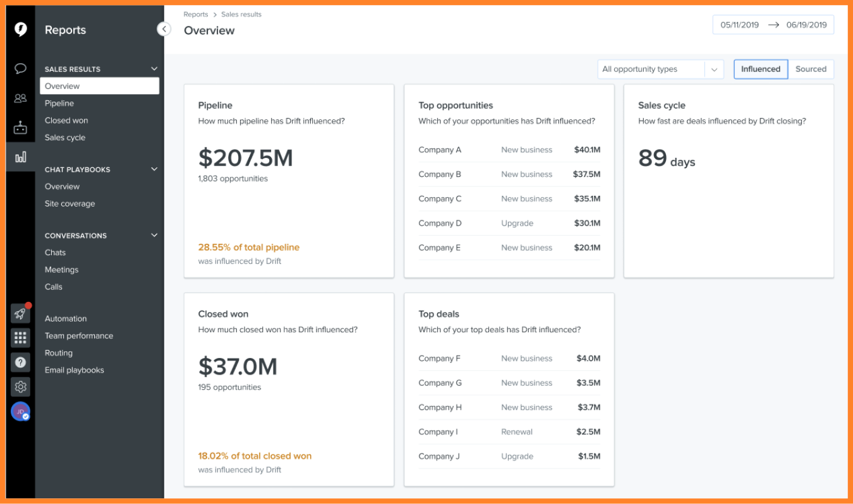This screenshot has width=853, height=504.
Task: Collapse the Chat Playbooks section
Action: [154, 169]
